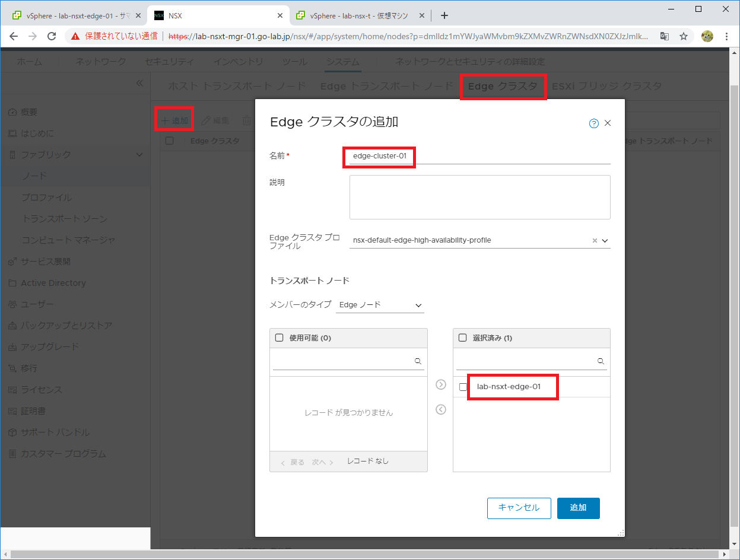
Task: Open the Edge クラスタ プロファイル dropdown
Action: click(x=605, y=240)
